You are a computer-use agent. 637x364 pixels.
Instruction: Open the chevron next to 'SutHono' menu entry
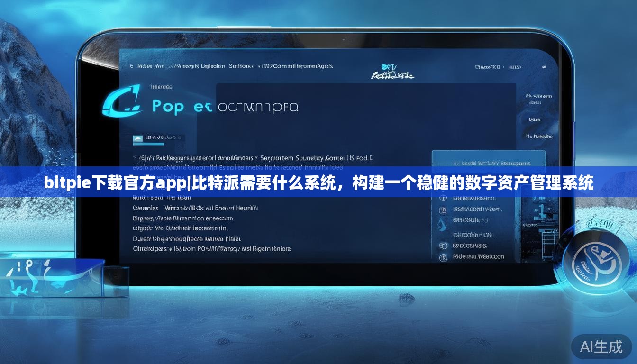(257, 66)
